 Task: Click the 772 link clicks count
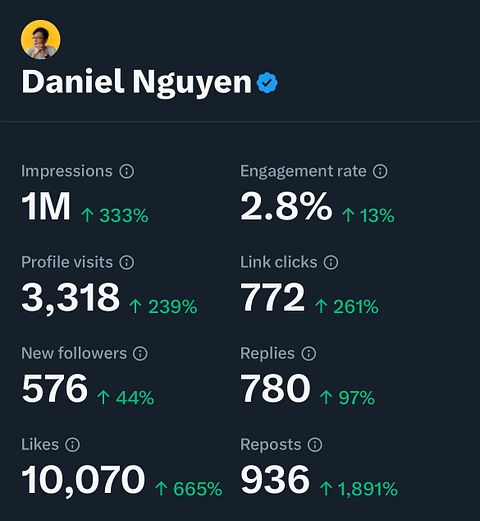[273, 297]
